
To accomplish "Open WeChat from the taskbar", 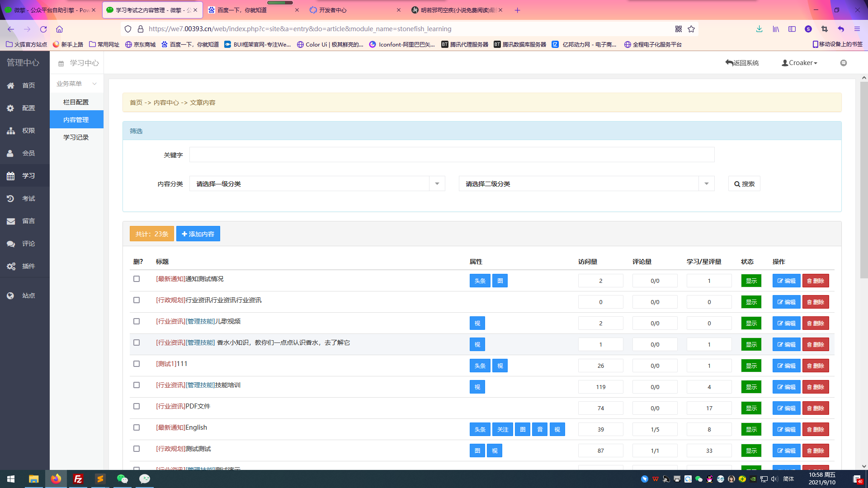I will click(x=123, y=479).
